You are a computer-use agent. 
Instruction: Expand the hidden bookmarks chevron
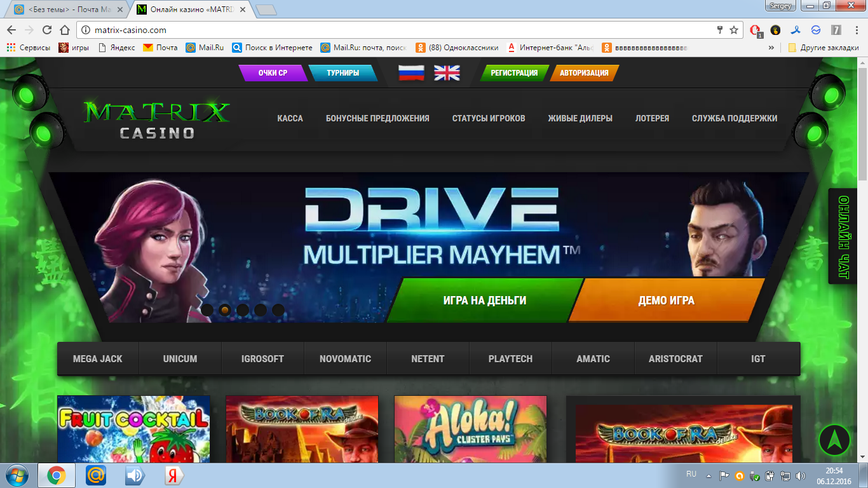(x=771, y=48)
